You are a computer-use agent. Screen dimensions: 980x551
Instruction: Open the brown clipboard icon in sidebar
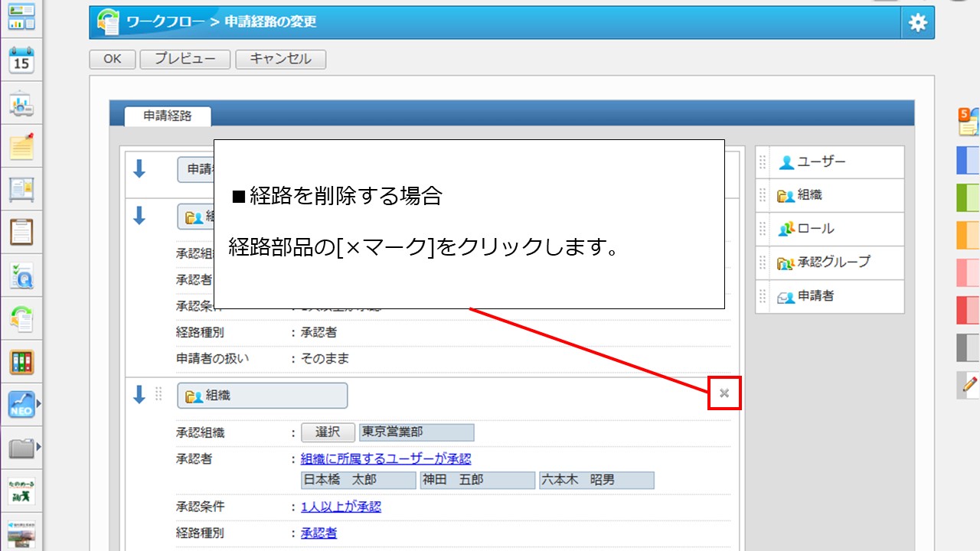click(21, 231)
